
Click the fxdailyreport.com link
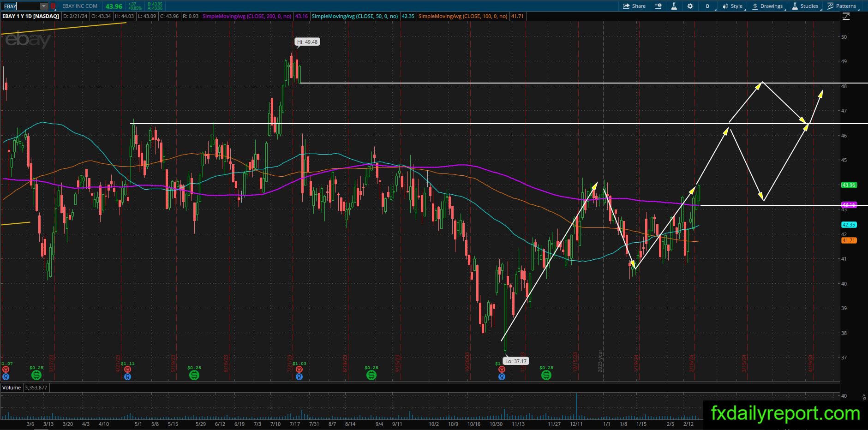(x=785, y=413)
